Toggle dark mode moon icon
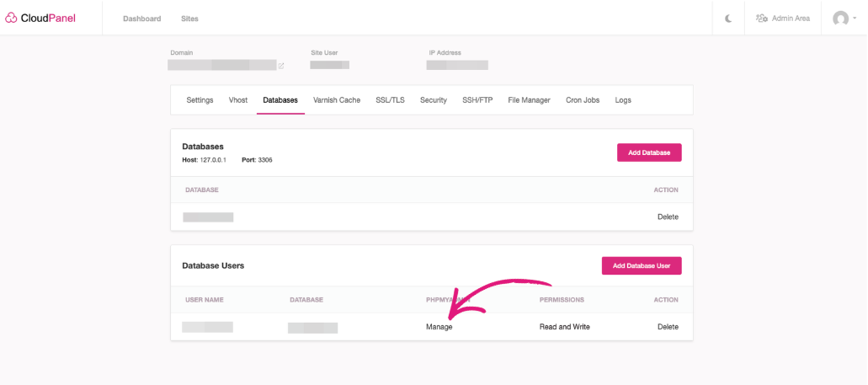The height and width of the screenshot is (385, 868). [x=728, y=19]
